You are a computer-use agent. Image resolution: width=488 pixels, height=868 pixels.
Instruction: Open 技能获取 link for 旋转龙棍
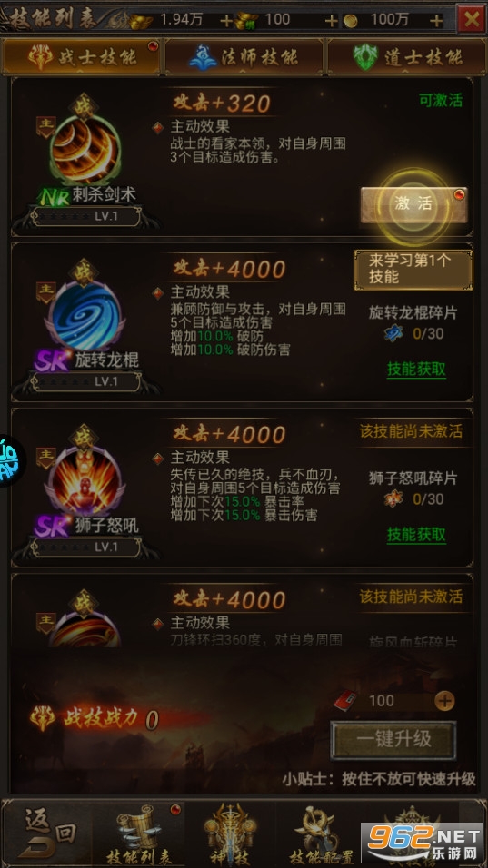tap(416, 370)
